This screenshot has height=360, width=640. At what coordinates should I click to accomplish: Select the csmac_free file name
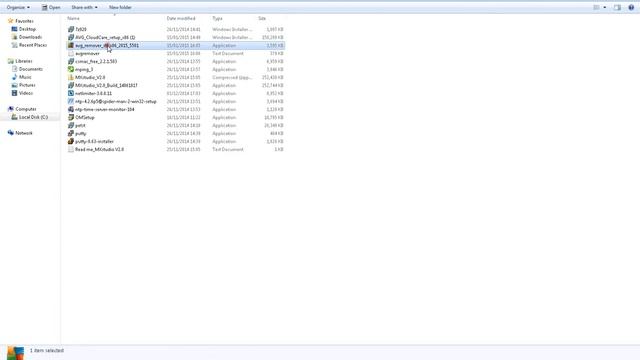pos(96,61)
